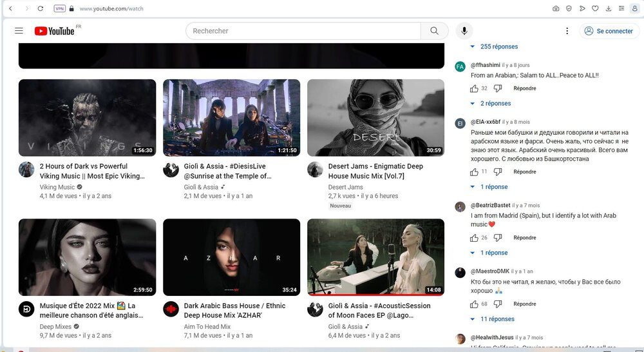
Task: Click the Se connecter sign-in button
Action: tap(608, 31)
